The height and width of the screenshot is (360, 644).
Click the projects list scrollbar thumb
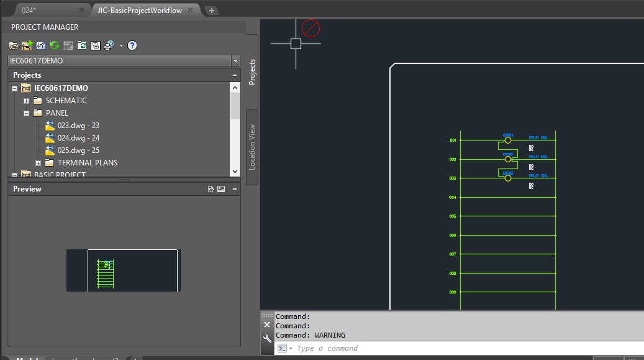coord(235,106)
